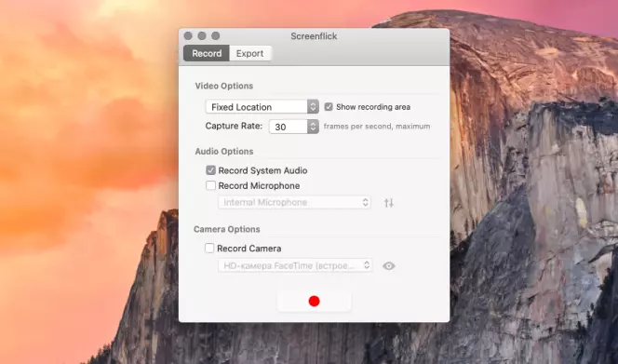Enable Record Microphone checkbox

point(210,185)
